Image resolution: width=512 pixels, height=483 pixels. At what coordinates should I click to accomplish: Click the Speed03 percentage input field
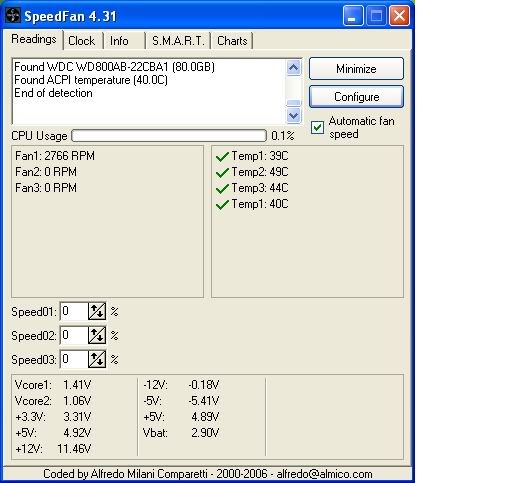74,359
